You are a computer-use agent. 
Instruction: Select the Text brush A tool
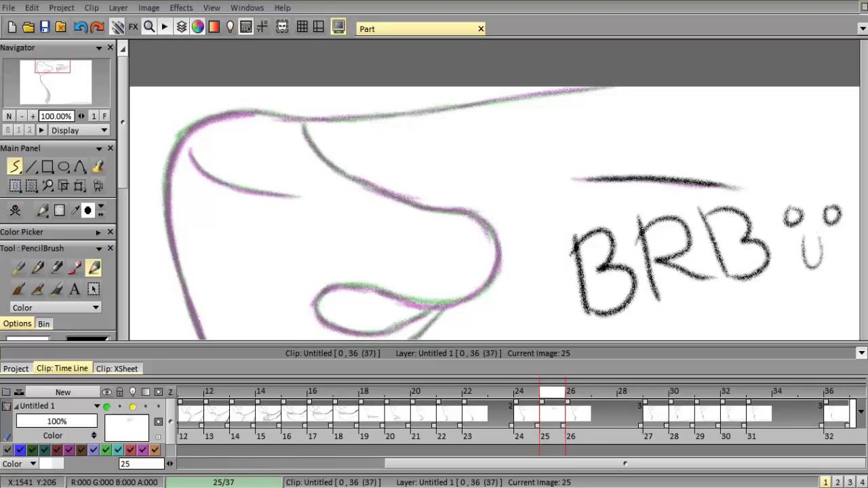75,289
